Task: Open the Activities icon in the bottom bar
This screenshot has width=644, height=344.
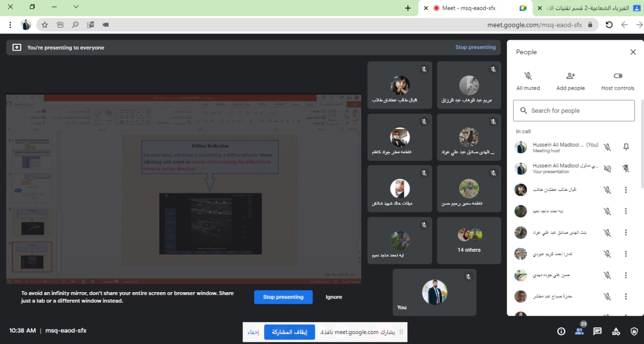Action: tap(616, 331)
